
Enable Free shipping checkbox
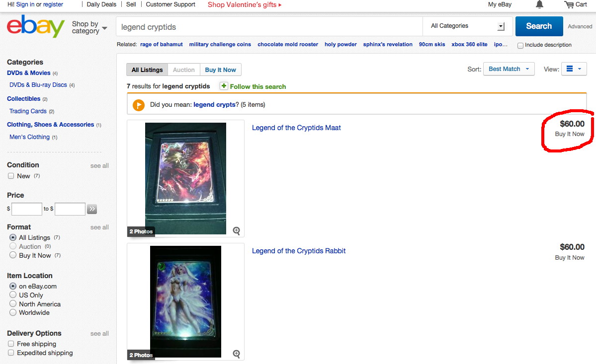point(11,344)
